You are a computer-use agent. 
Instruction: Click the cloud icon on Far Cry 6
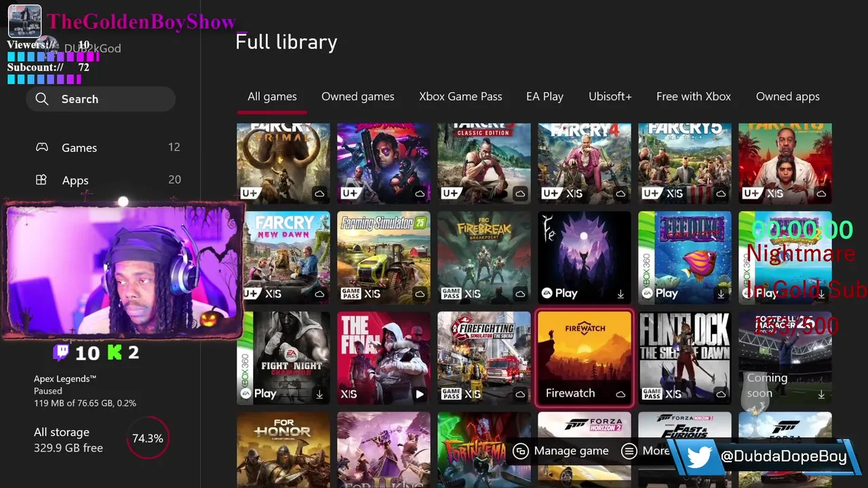tap(821, 193)
